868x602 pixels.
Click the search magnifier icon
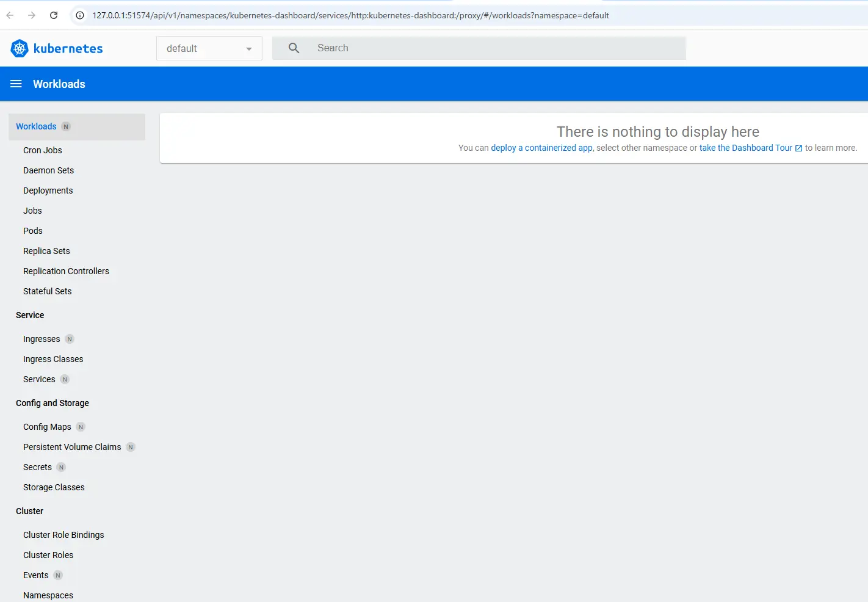point(294,48)
